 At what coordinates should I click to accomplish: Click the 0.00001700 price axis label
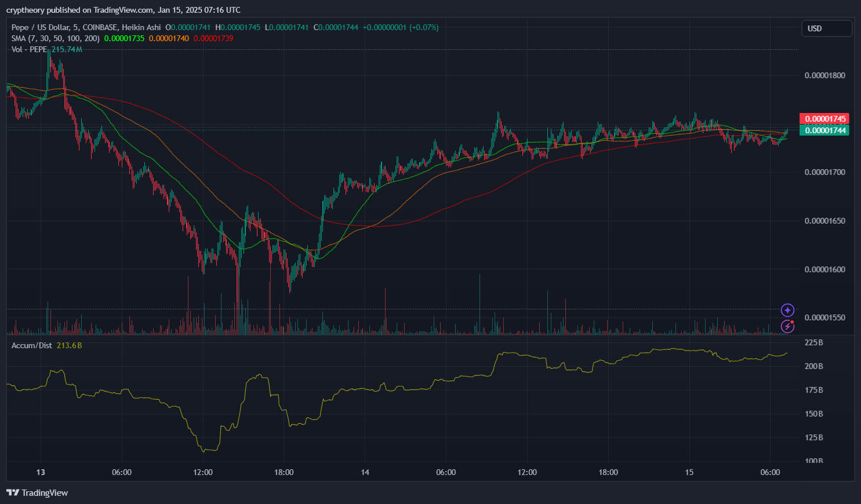click(x=824, y=172)
